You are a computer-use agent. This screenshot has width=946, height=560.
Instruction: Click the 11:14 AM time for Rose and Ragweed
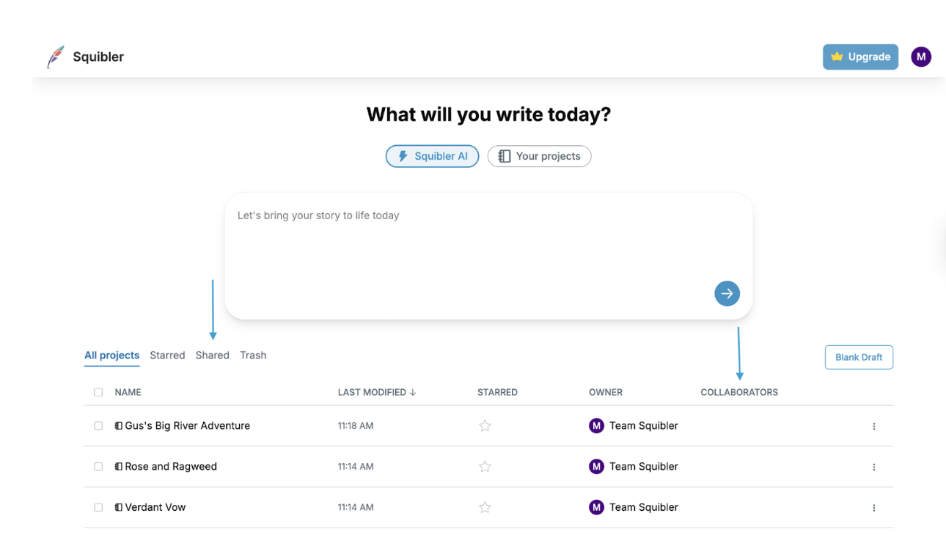[x=356, y=466]
